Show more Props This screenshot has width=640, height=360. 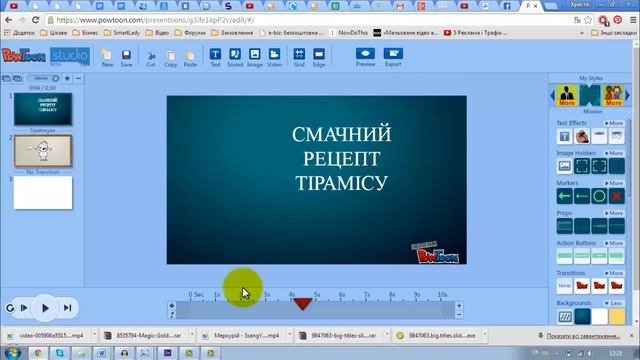pyautogui.click(x=614, y=213)
